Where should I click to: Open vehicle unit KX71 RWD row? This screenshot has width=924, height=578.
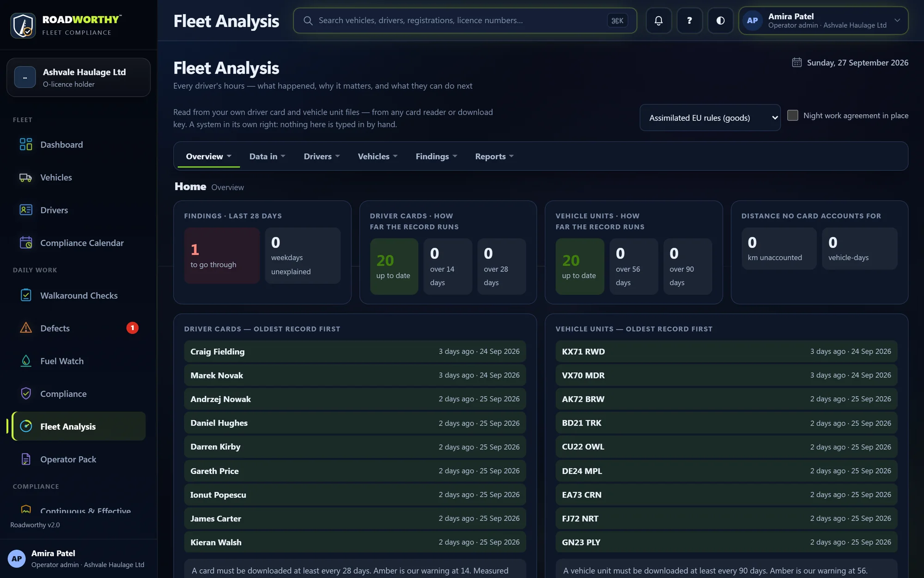(x=726, y=351)
